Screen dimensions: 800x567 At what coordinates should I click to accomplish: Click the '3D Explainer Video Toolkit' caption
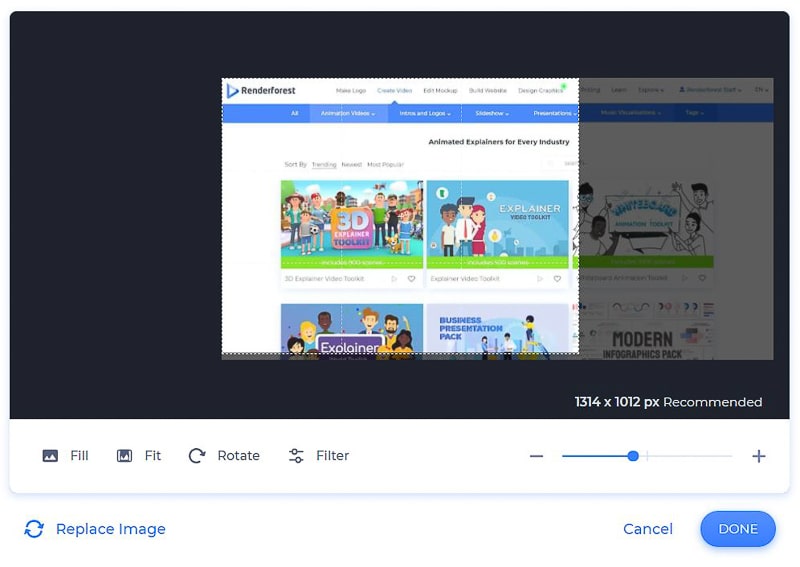pyautogui.click(x=324, y=279)
